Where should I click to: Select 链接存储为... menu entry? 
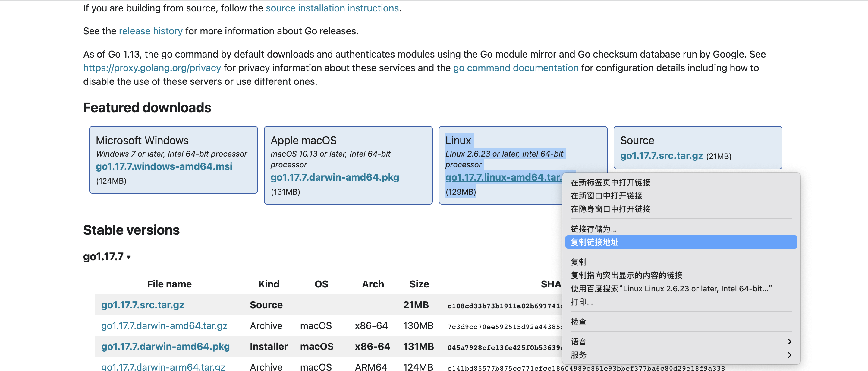593,229
